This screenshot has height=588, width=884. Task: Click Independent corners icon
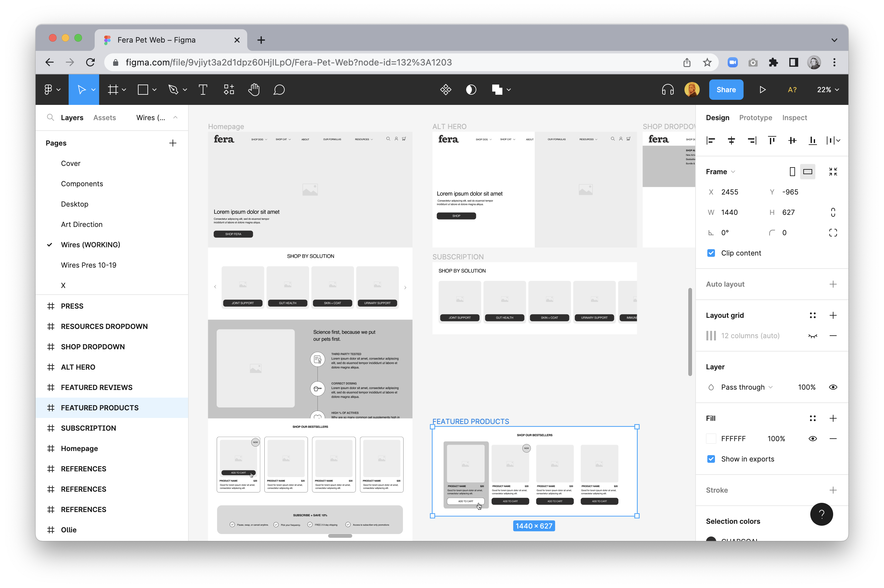tap(833, 233)
